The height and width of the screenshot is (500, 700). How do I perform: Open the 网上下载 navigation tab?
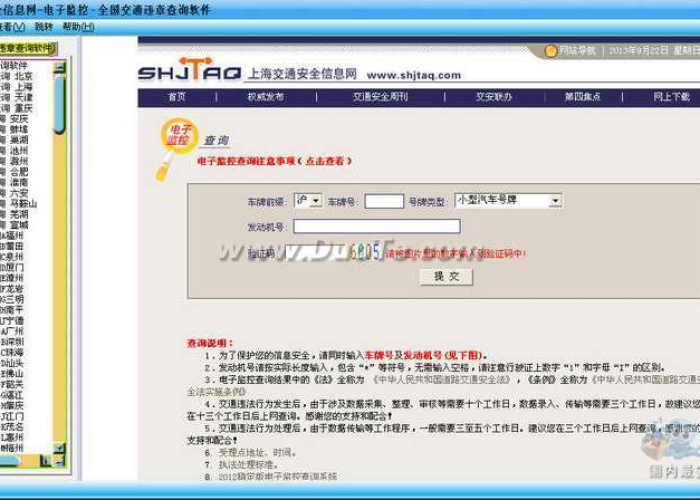tap(671, 97)
